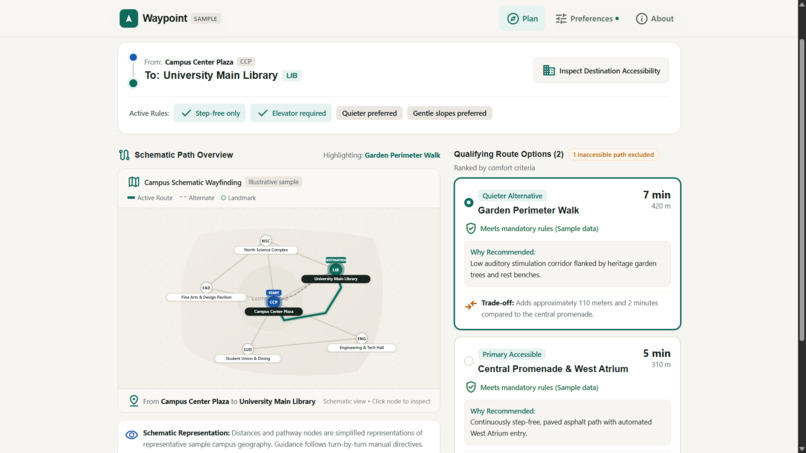Click University Main Library map label
This screenshot has width=806, height=453.
tap(336, 279)
